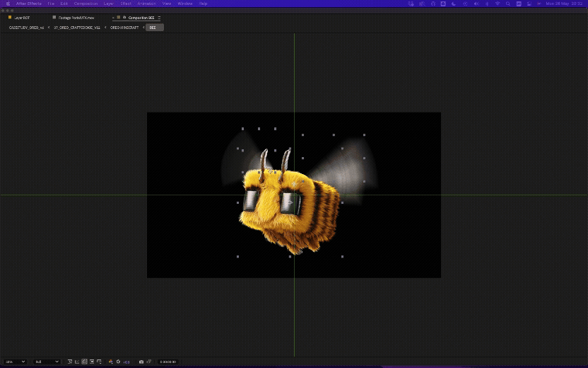This screenshot has width=588, height=368.
Task: Toggle fast previews icon
Action: pos(70,362)
